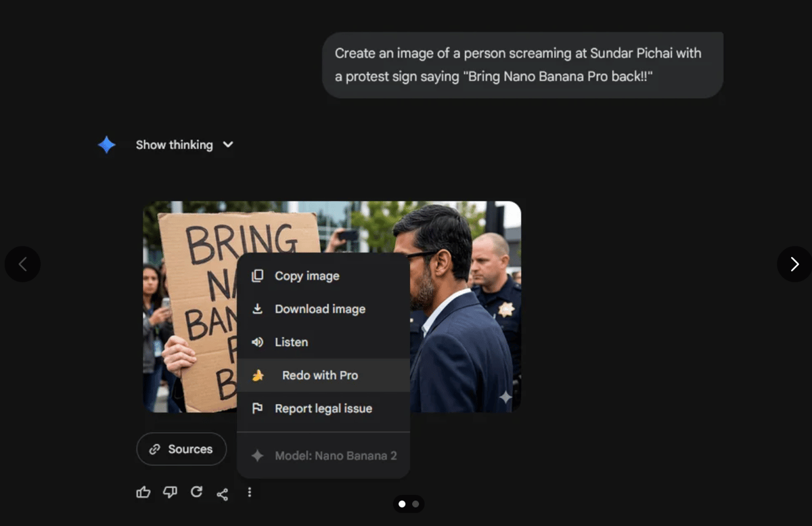The image size is (812, 526).
Task: Click the blue Gemini sparkle icon
Action: [x=106, y=145]
